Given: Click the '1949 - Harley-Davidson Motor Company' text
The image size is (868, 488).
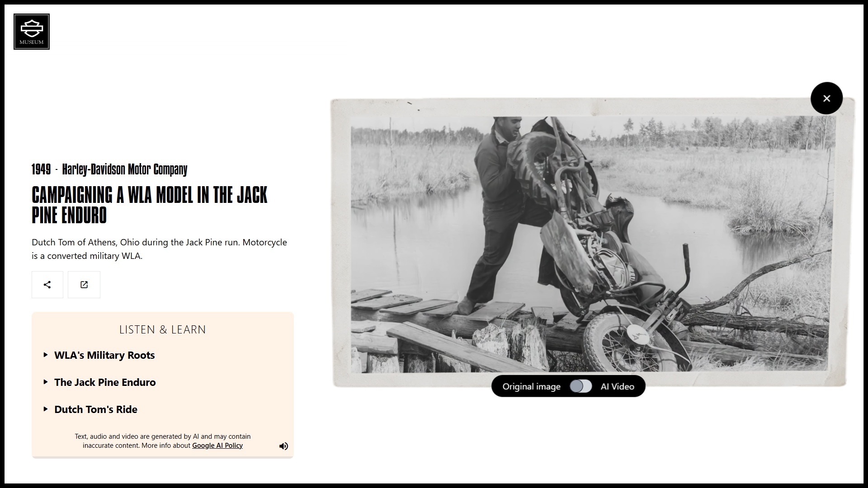Looking at the screenshot, I should [109, 169].
